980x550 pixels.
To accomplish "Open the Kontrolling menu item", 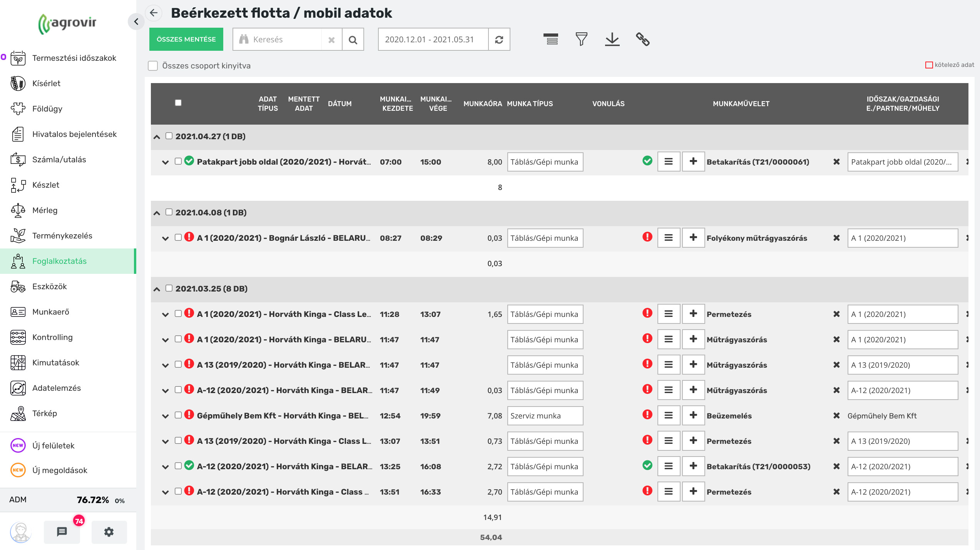I will 68,337.
